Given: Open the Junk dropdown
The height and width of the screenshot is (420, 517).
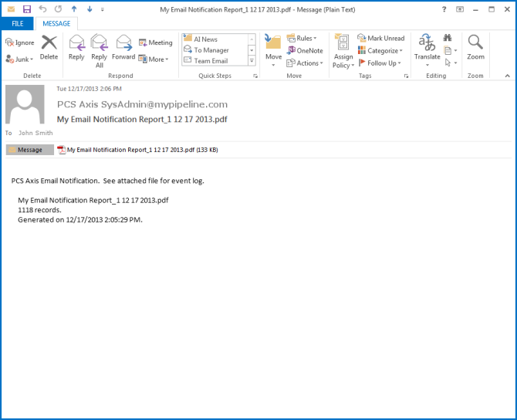Looking at the screenshot, I should click(x=19, y=59).
